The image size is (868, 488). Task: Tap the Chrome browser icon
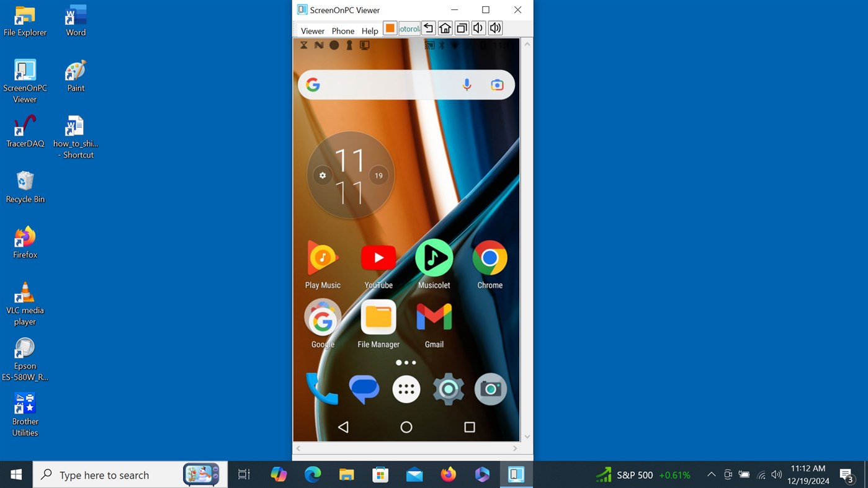[490, 257]
